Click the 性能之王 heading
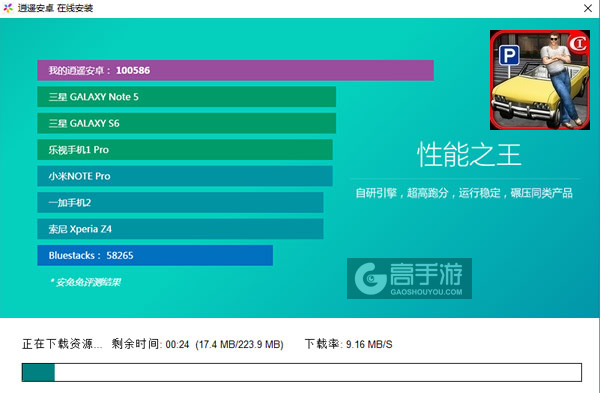Image resolution: width=600 pixels, height=393 pixels. pyautogui.click(x=469, y=154)
